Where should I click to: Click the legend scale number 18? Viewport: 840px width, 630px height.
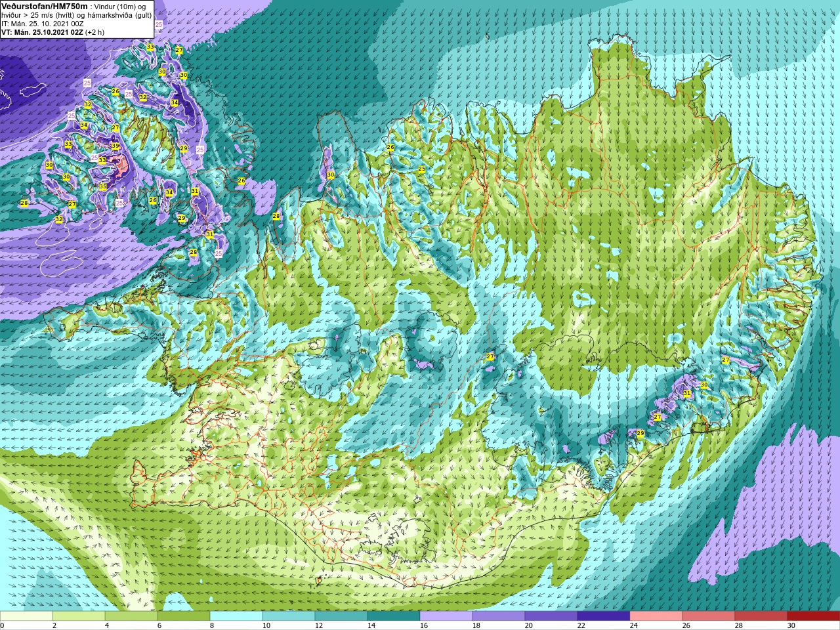(476, 625)
